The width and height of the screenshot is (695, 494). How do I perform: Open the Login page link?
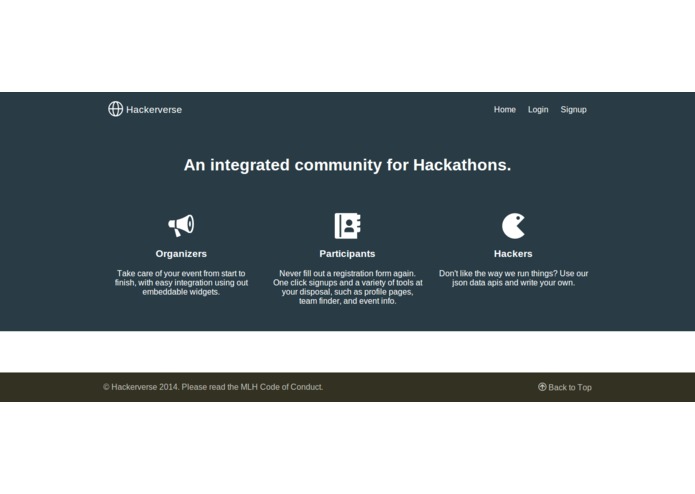538,110
